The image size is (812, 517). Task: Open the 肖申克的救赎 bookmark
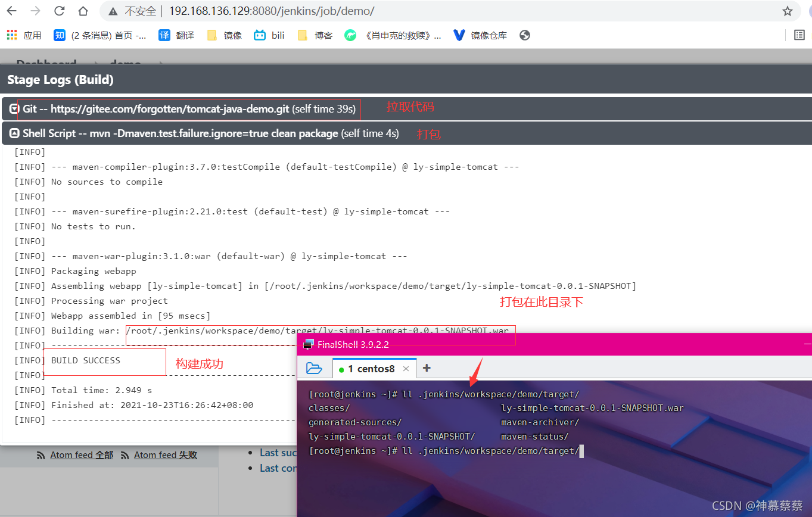coord(393,35)
